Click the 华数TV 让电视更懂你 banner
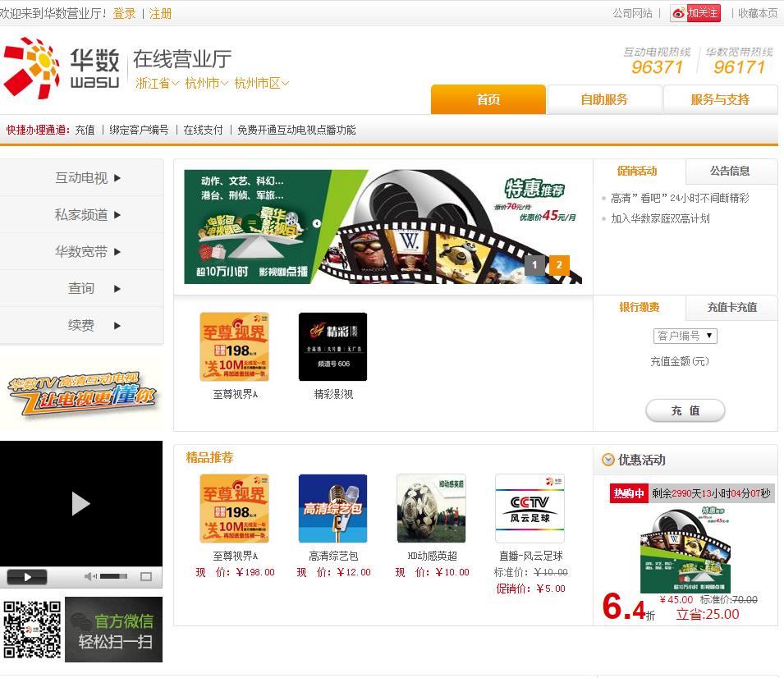This screenshot has width=784, height=678. [x=81, y=395]
